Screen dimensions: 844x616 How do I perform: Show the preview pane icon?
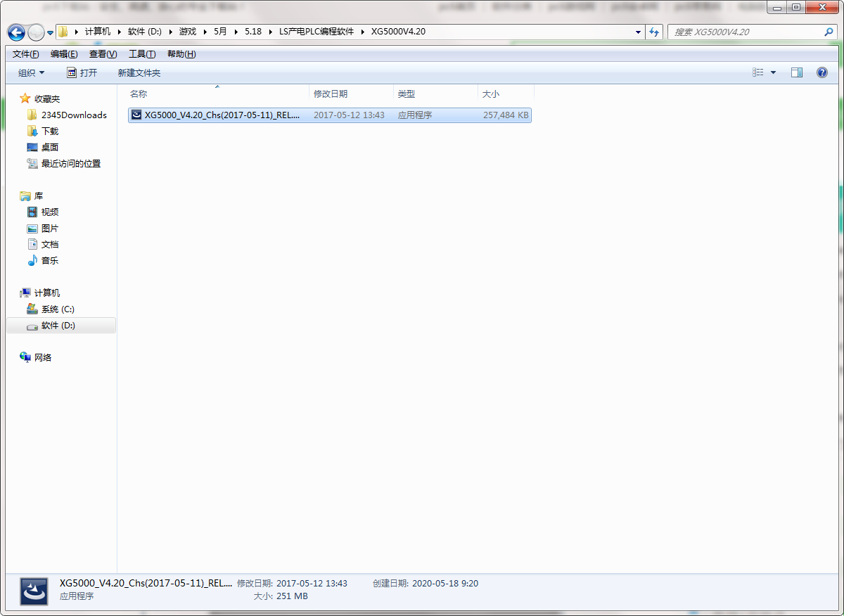coord(796,72)
